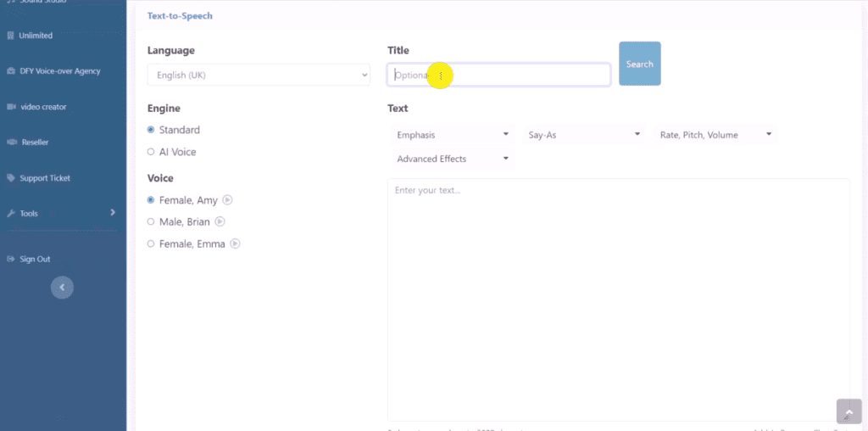Collapse the sidebar with round chevron button

[62, 288]
